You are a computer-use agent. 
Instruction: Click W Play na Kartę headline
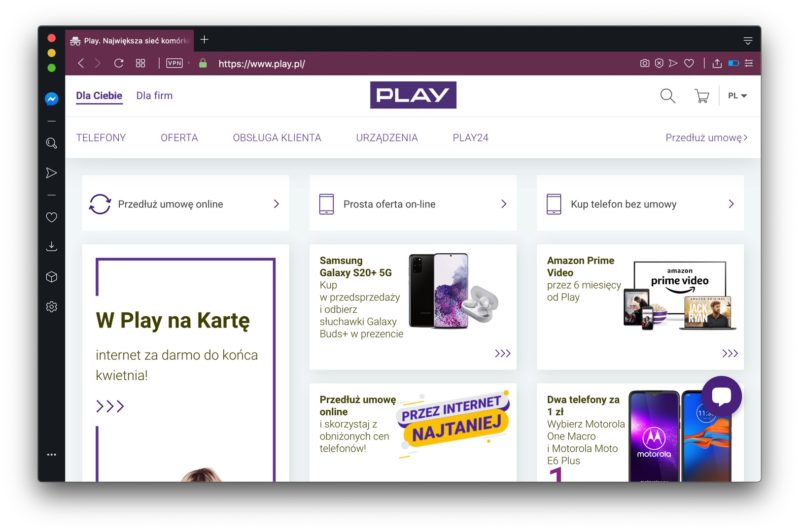tap(173, 321)
